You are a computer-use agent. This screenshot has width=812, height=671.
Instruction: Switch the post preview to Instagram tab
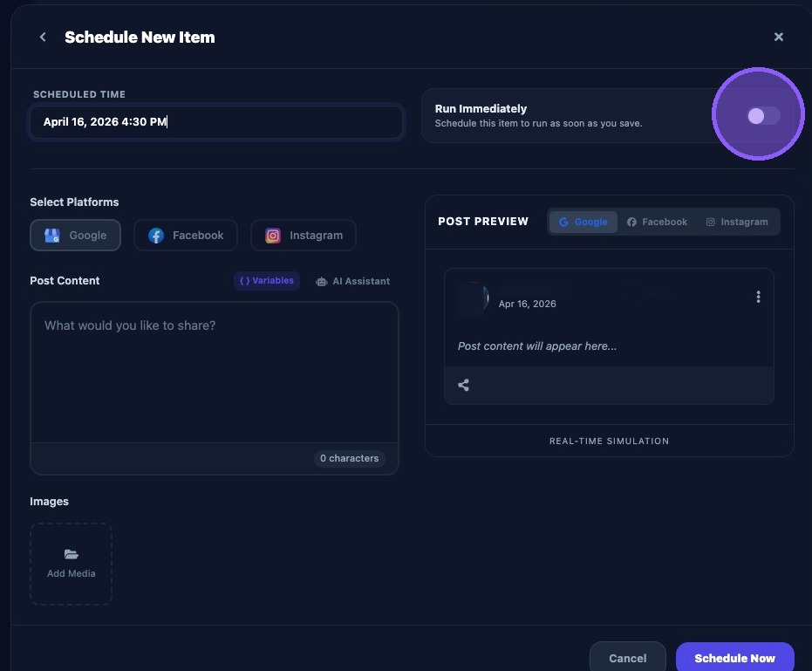pyautogui.click(x=737, y=222)
